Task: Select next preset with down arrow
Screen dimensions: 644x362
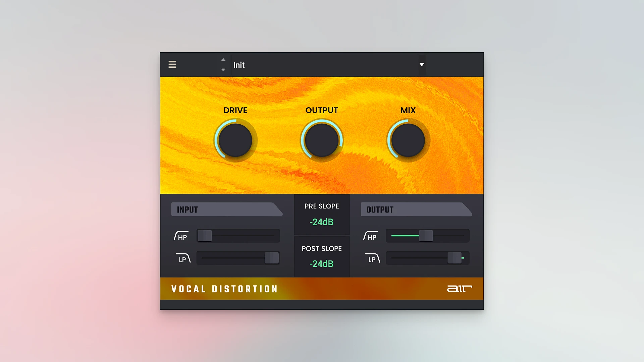Action: [x=223, y=70]
